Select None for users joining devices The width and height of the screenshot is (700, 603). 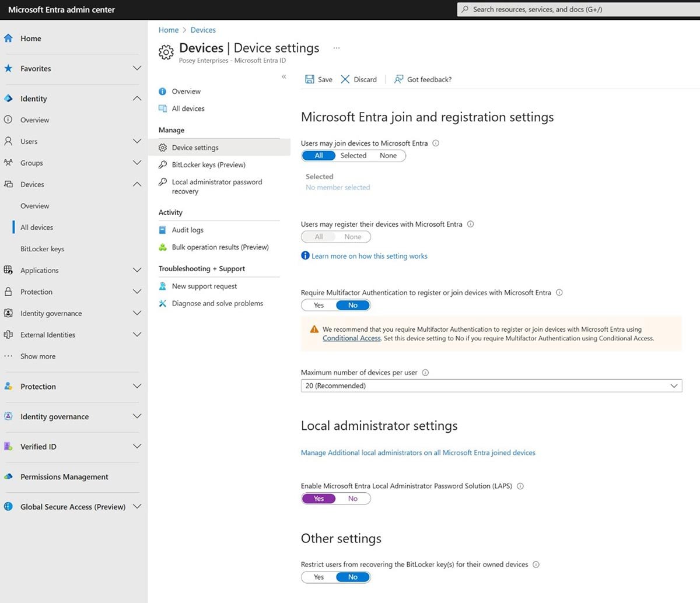tap(388, 156)
